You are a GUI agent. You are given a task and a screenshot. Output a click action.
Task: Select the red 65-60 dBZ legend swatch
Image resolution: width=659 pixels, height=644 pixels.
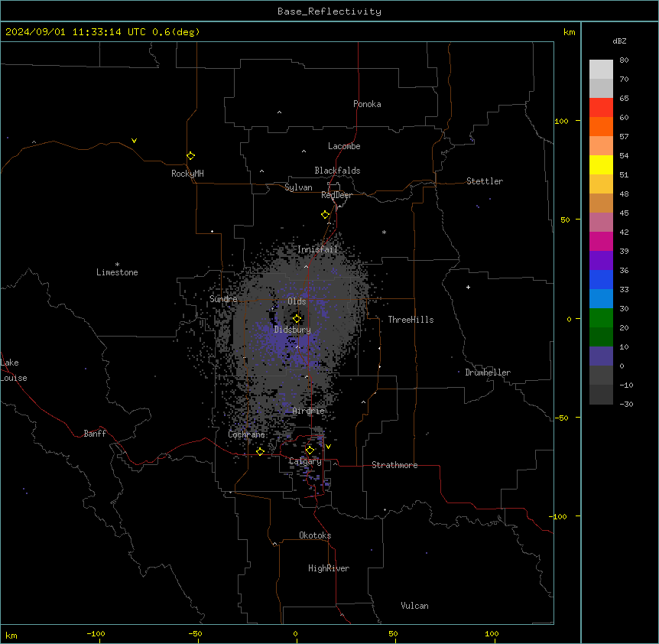pos(601,108)
